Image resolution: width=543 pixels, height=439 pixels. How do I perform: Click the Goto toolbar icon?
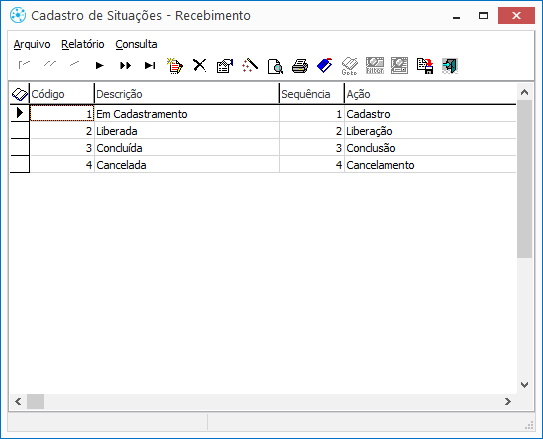349,66
